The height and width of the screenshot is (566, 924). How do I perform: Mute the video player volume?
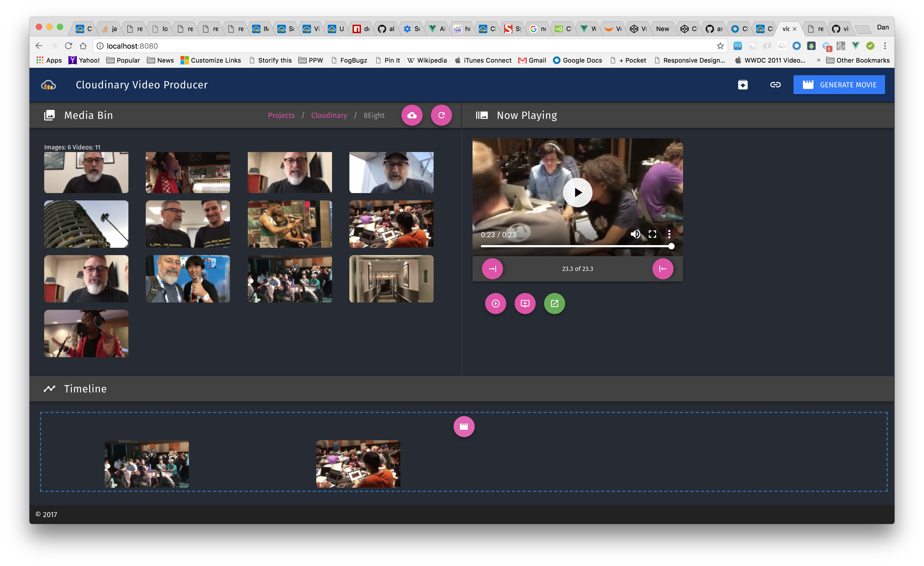point(635,234)
